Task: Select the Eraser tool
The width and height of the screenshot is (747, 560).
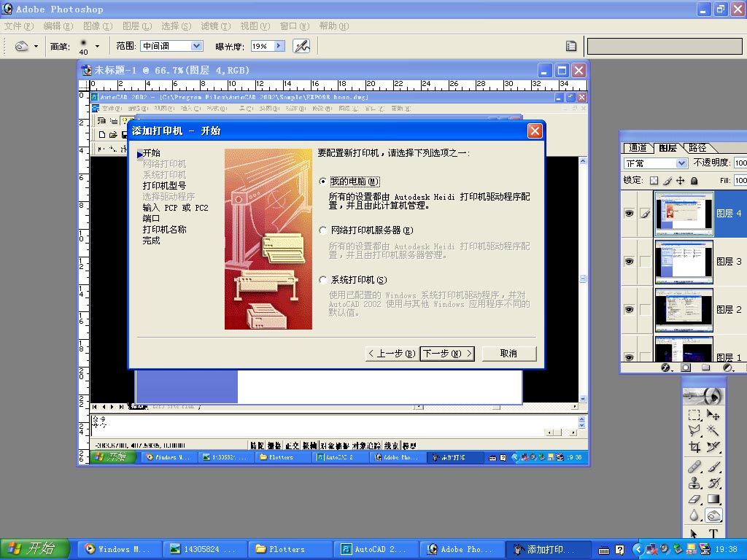Action: [x=694, y=499]
